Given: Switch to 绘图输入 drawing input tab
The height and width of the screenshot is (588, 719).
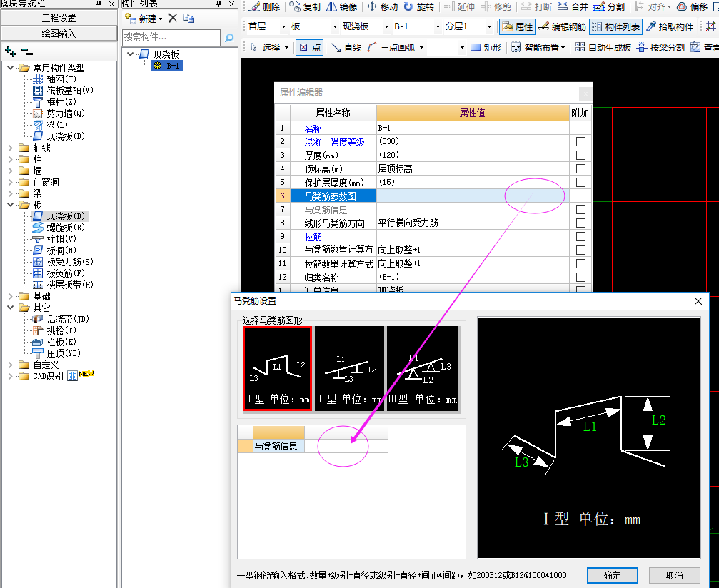Looking at the screenshot, I should (59, 34).
